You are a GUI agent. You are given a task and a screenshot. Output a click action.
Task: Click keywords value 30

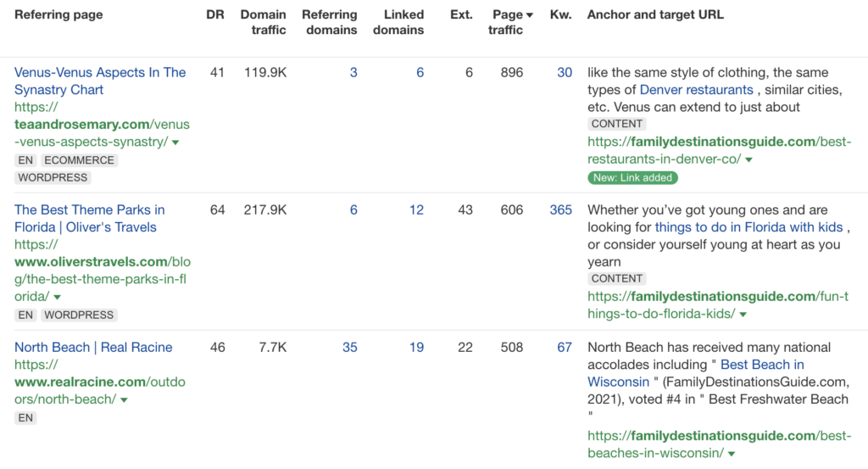pos(564,73)
